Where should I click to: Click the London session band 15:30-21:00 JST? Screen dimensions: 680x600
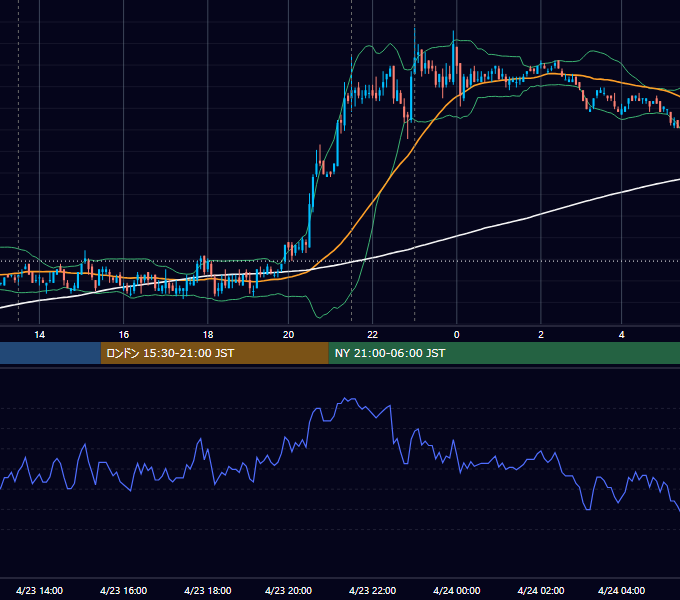[x=215, y=353]
